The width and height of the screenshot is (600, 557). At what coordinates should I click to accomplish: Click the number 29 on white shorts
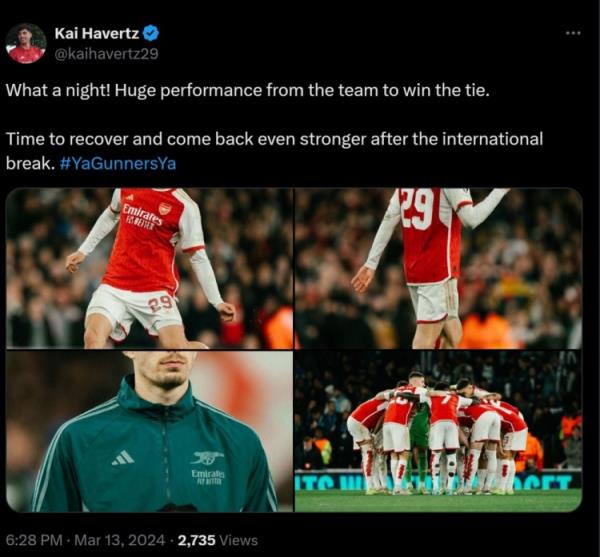[x=160, y=303]
